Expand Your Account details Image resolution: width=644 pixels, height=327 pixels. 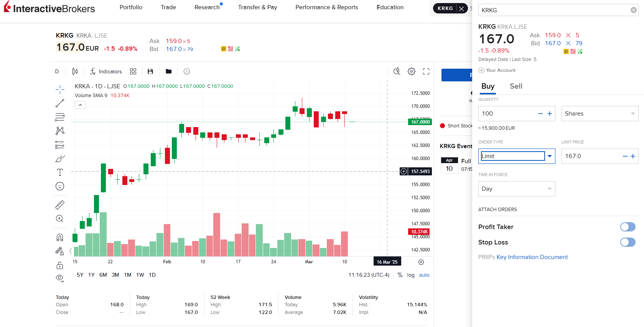click(497, 70)
